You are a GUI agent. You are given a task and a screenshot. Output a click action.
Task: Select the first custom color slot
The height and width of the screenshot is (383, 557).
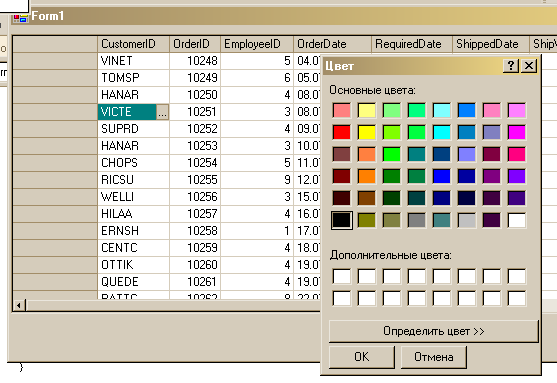(342, 276)
